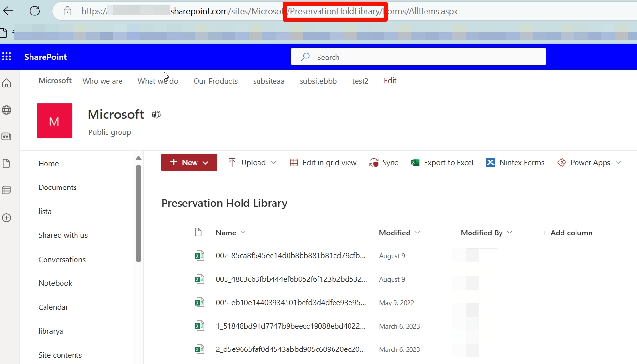Open My lists icon in app bar

7,190
